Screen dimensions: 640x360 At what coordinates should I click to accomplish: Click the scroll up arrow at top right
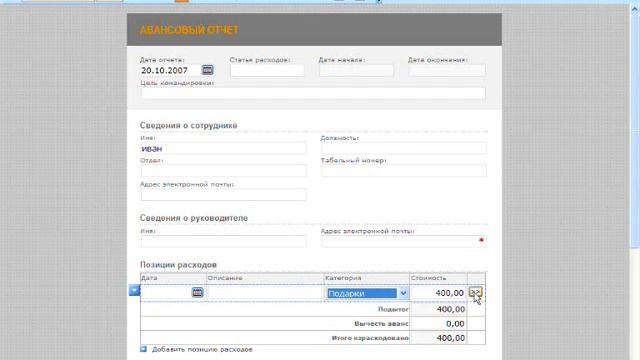pyautogui.click(x=635, y=10)
